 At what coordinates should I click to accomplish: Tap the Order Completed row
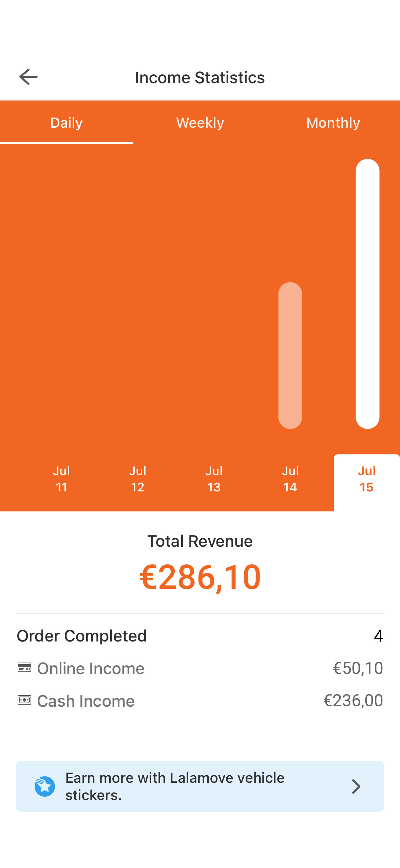200,636
